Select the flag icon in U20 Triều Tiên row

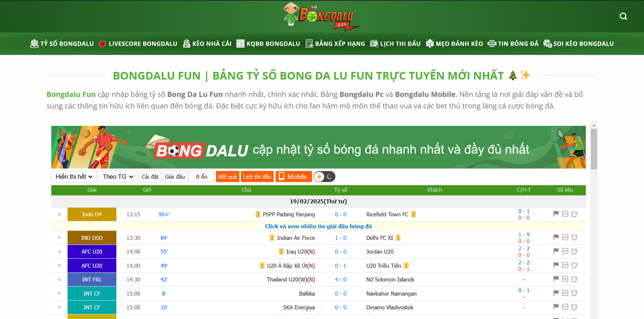coord(556,265)
